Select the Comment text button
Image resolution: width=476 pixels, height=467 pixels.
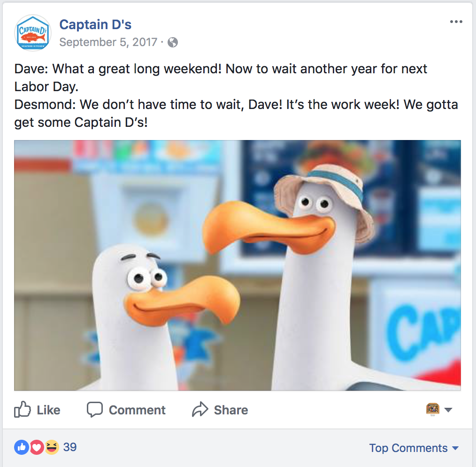coord(137,410)
